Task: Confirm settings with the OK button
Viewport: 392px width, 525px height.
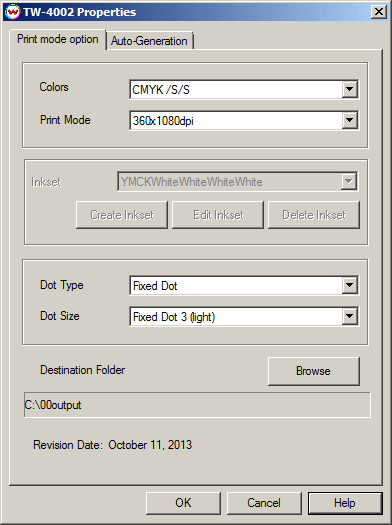Action: pyautogui.click(x=183, y=503)
